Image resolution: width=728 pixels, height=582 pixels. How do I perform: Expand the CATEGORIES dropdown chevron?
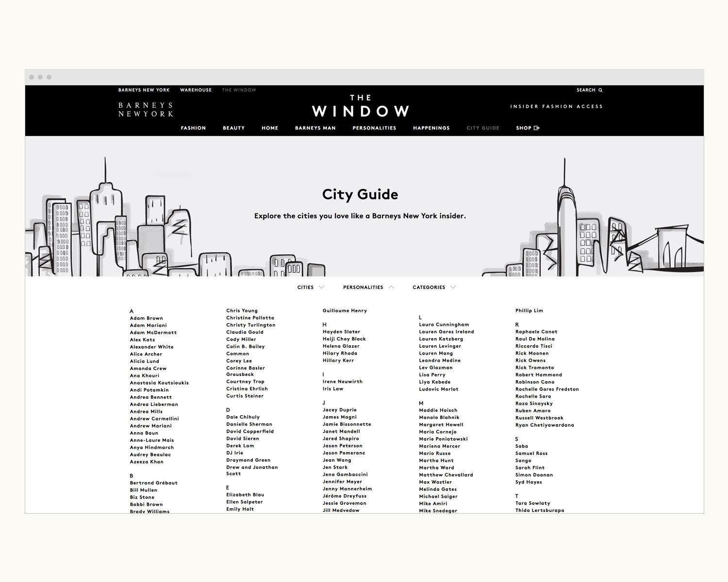453,287
